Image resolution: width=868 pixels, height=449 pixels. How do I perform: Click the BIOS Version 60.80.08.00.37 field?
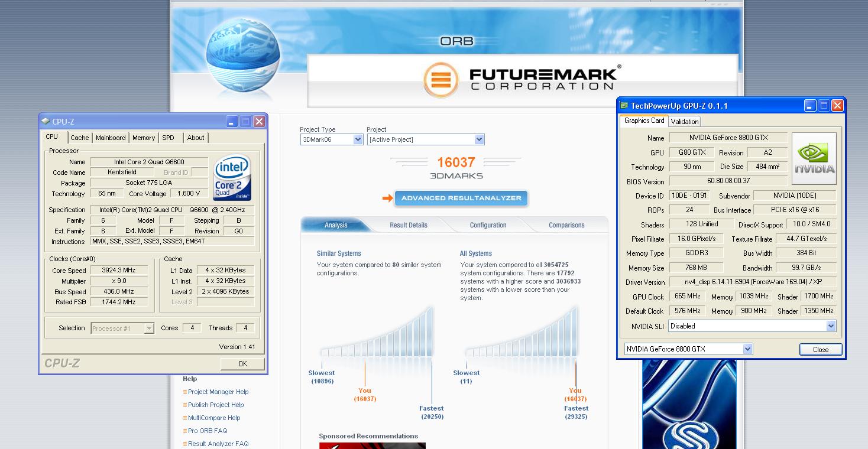pyautogui.click(x=728, y=181)
